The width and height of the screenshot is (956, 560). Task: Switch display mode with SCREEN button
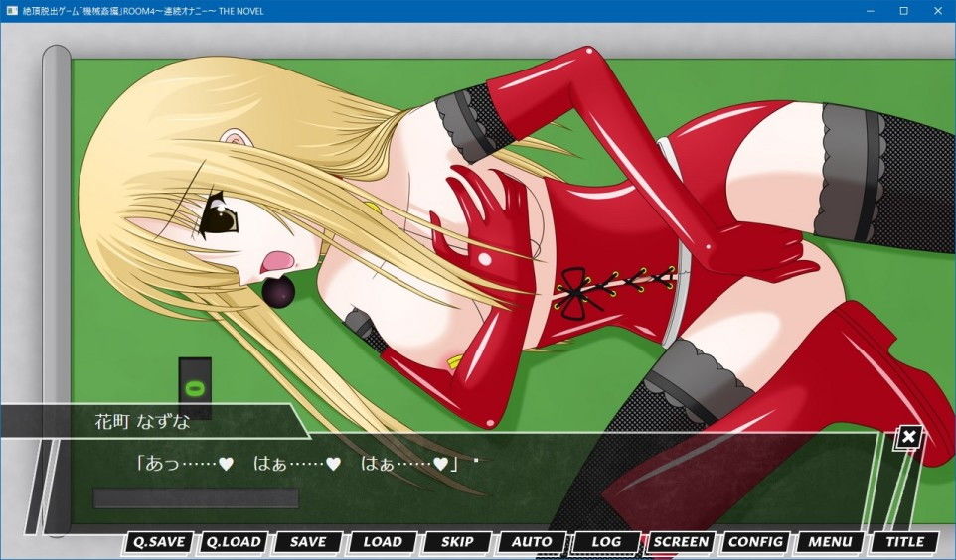tap(681, 542)
